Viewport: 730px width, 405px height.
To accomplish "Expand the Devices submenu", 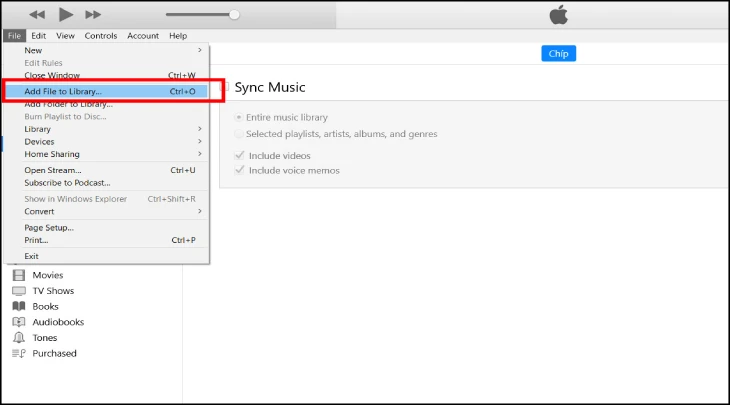I will click(108, 142).
